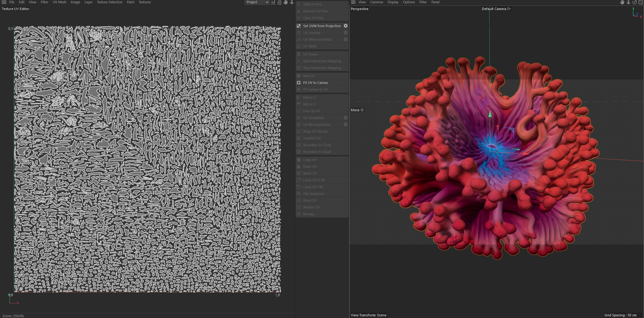Click the viewport dolly zoom arrows icon
This screenshot has height=318, width=644.
628,2
